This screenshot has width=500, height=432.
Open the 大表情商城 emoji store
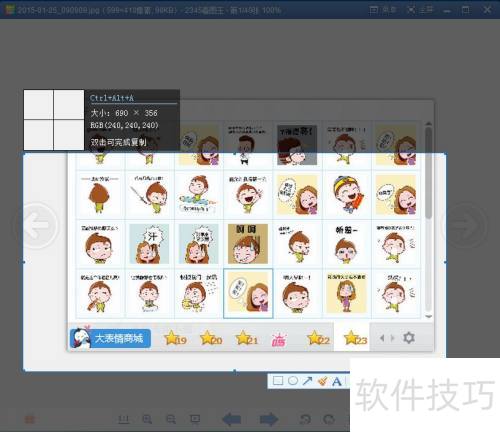110,338
